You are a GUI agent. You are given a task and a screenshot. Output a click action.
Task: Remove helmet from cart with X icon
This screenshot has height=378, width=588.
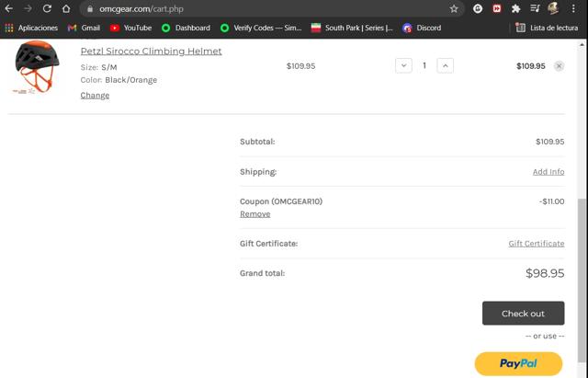[559, 66]
